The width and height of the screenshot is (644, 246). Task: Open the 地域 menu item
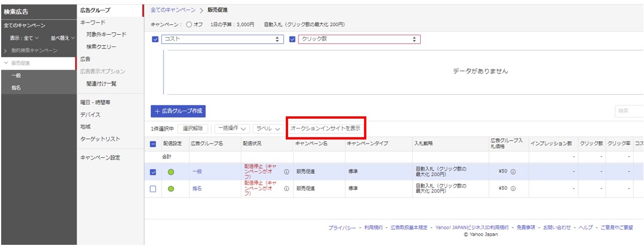85,127
